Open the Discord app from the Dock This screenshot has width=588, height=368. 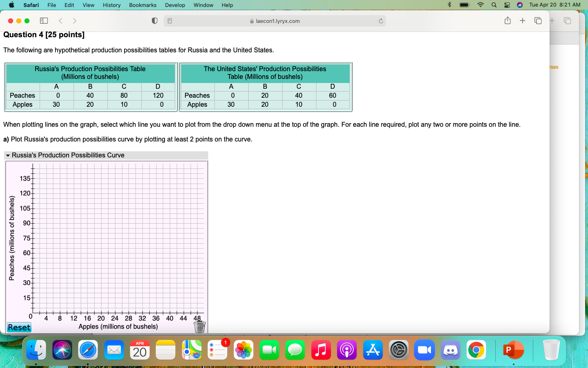(x=450, y=350)
